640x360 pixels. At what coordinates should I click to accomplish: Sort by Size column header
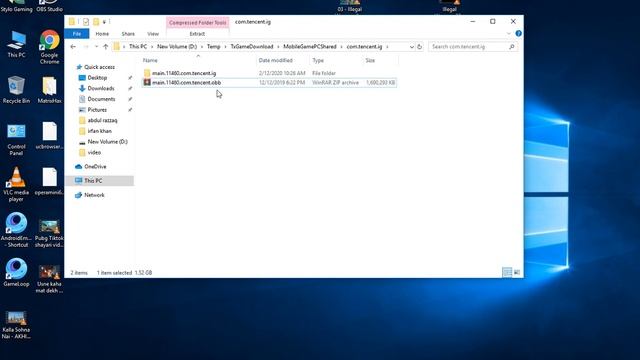tap(380, 60)
